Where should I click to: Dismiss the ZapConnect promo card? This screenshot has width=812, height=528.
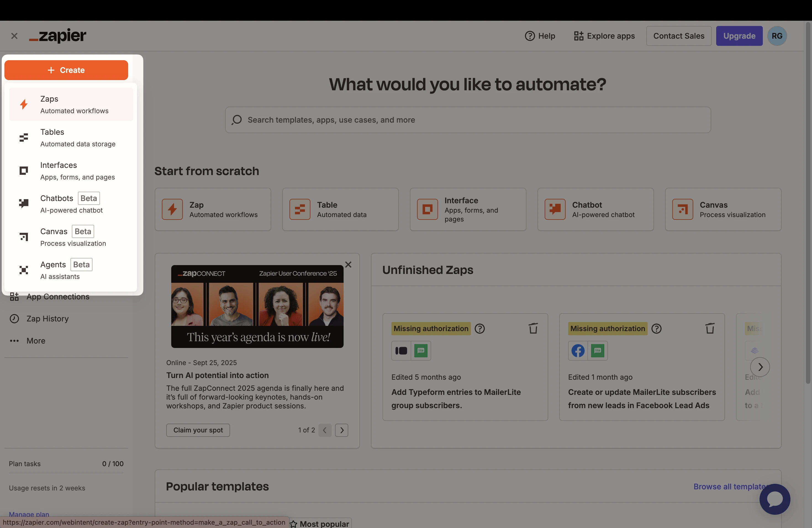[x=348, y=264]
